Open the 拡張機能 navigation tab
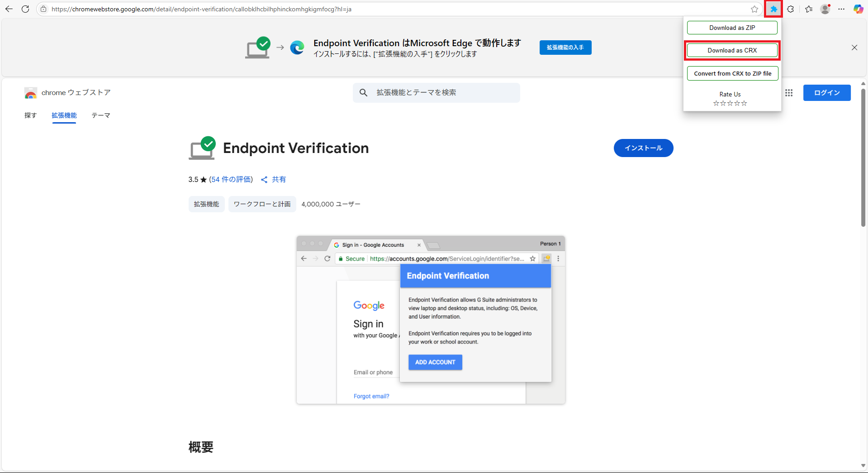868x473 pixels. coord(64,115)
